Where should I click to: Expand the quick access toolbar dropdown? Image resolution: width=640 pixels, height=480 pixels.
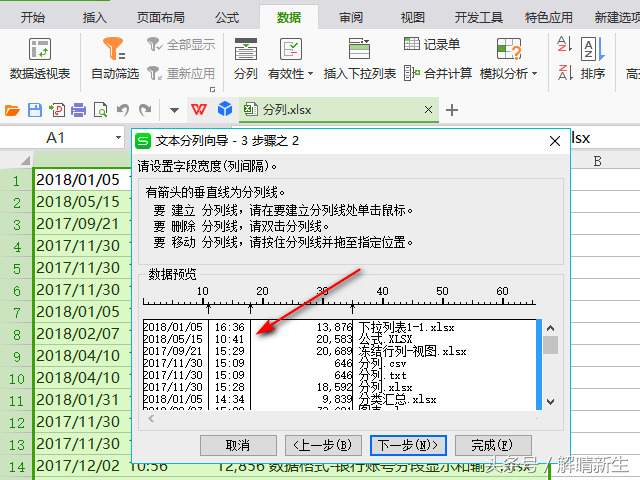[x=174, y=110]
